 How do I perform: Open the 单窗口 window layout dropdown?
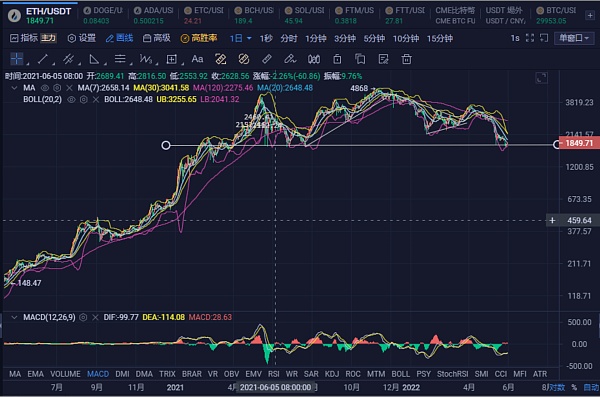click(574, 38)
